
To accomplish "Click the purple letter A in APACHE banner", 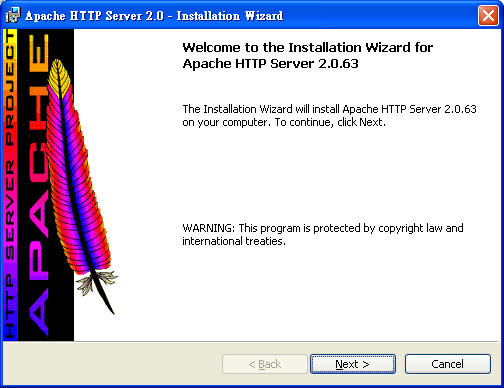I will click(x=38, y=313).
